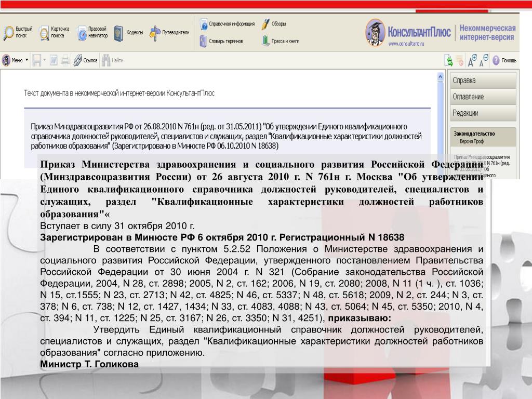Click 'Текст документа в некоммерческой интернет-версии' heading

119,94
